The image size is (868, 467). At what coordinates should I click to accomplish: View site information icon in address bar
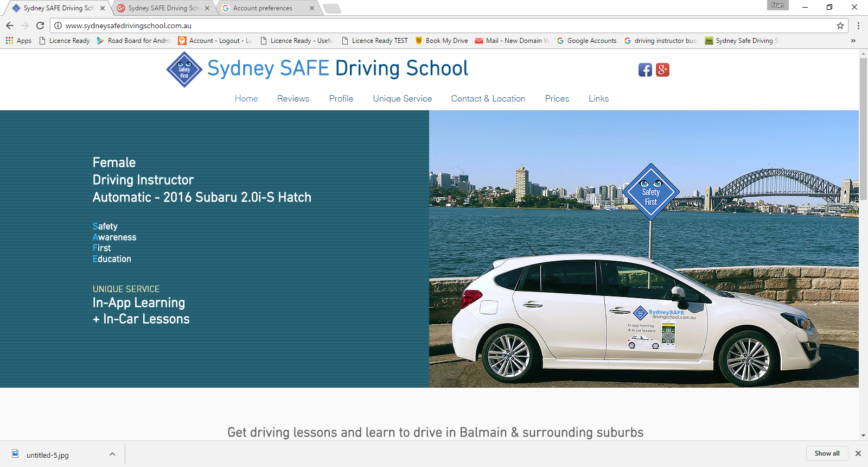[58, 26]
